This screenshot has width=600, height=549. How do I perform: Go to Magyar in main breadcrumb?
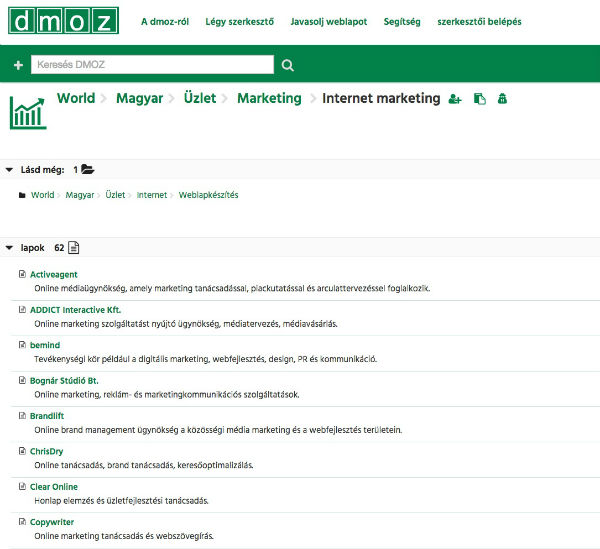pyautogui.click(x=140, y=98)
